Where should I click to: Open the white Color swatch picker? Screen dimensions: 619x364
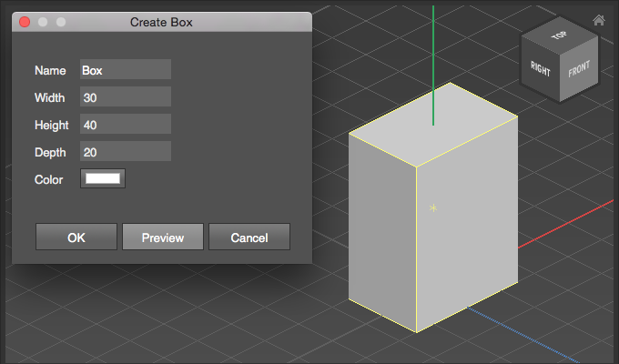click(103, 178)
